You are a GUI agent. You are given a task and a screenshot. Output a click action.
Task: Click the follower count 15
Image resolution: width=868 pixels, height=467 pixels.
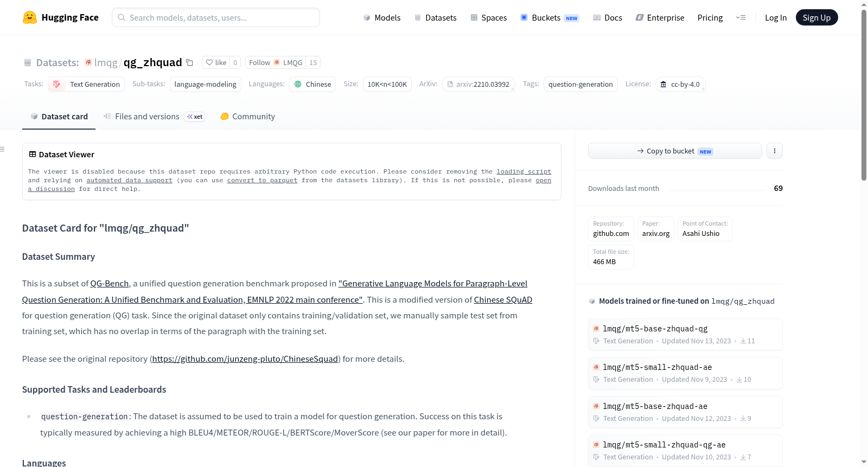[x=313, y=62]
